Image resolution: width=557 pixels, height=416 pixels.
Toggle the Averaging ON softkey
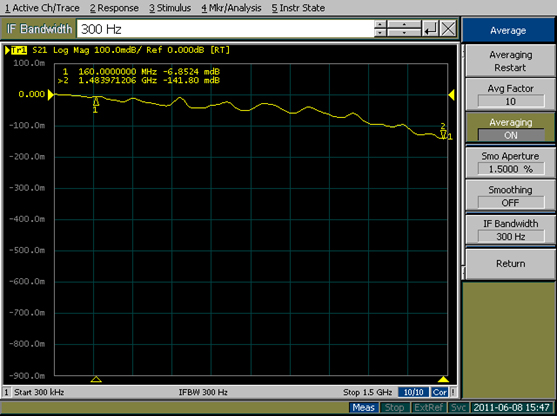510,129
